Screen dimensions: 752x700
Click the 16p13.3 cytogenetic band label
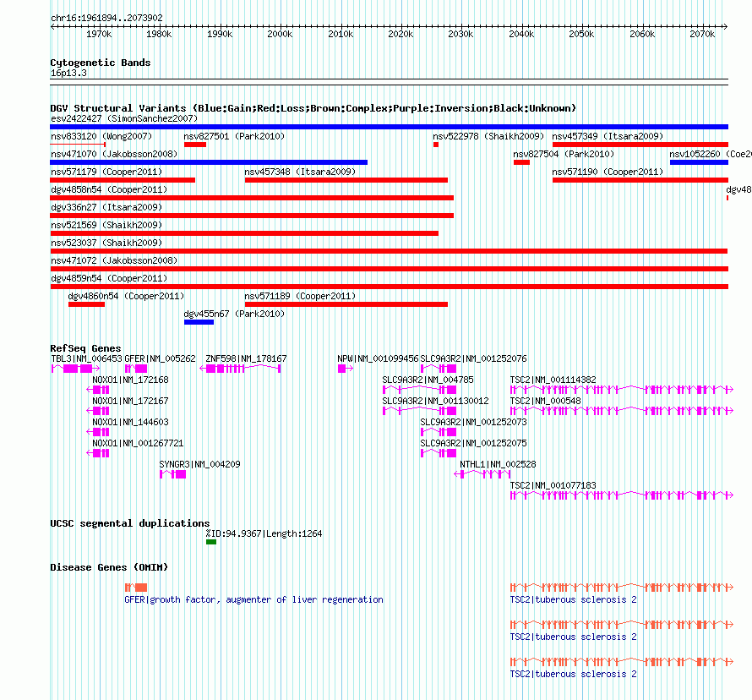[x=68, y=73]
